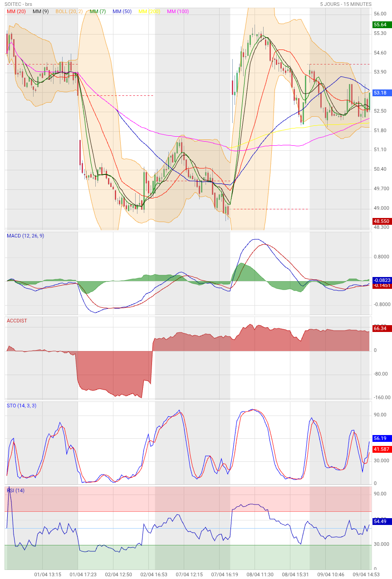Click the 52.50 price axis value
392x579 pixels.
click(x=380, y=111)
